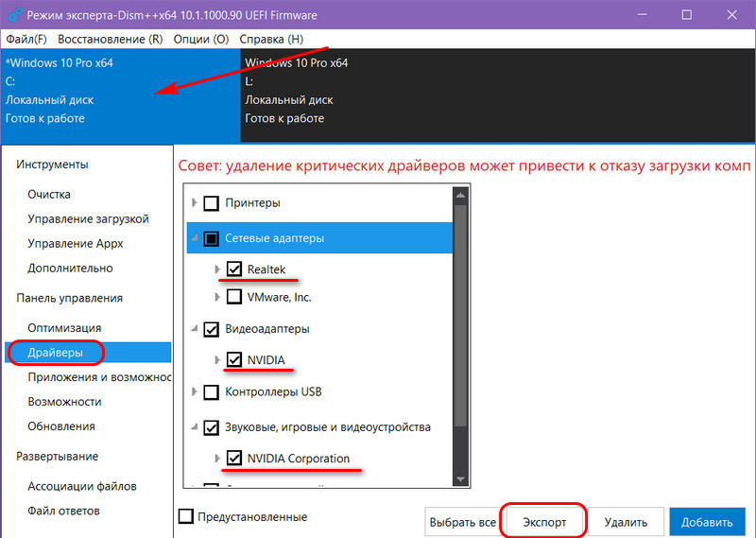Image resolution: width=756 pixels, height=538 pixels.
Task: Expand the NVIDIA Corporation node
Action: pyautogui.click(x=217, y=459)
